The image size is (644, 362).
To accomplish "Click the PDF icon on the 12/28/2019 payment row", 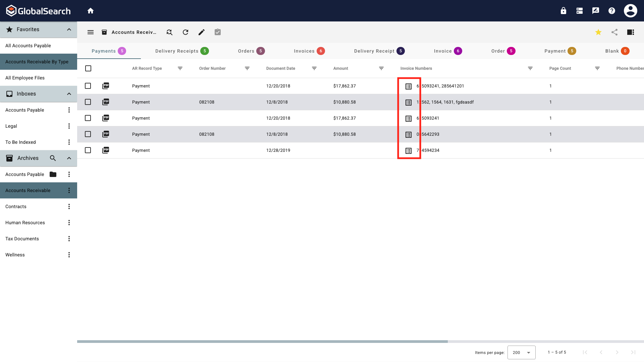I will click(x=106, y=150).
